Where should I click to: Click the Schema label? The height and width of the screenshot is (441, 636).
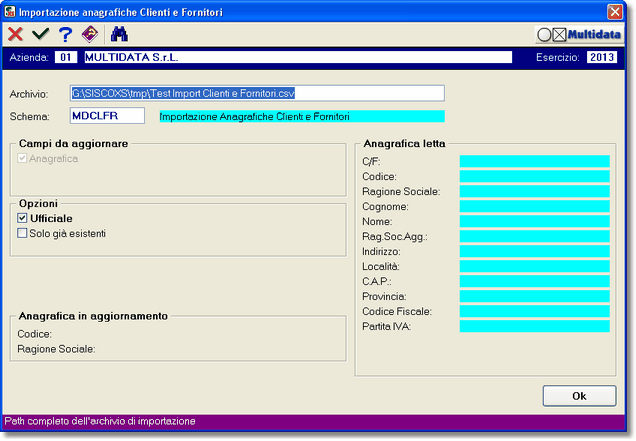pos(29,116)
